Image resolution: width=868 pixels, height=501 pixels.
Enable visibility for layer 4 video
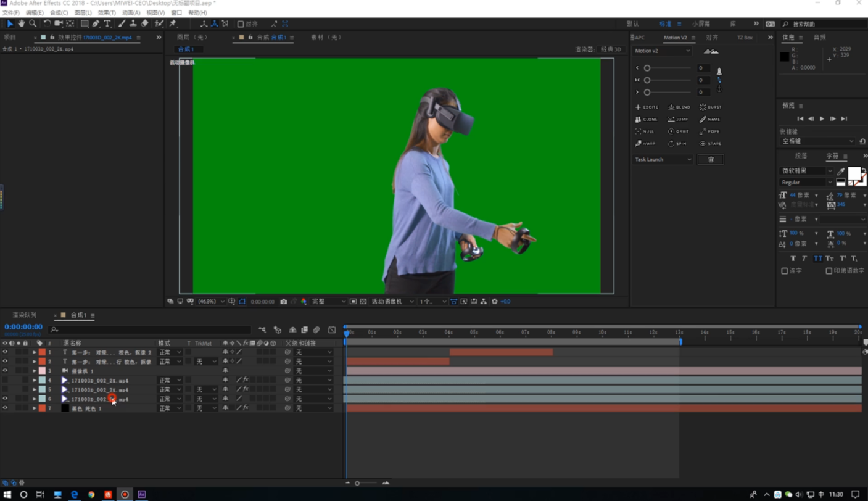point(5,380)
